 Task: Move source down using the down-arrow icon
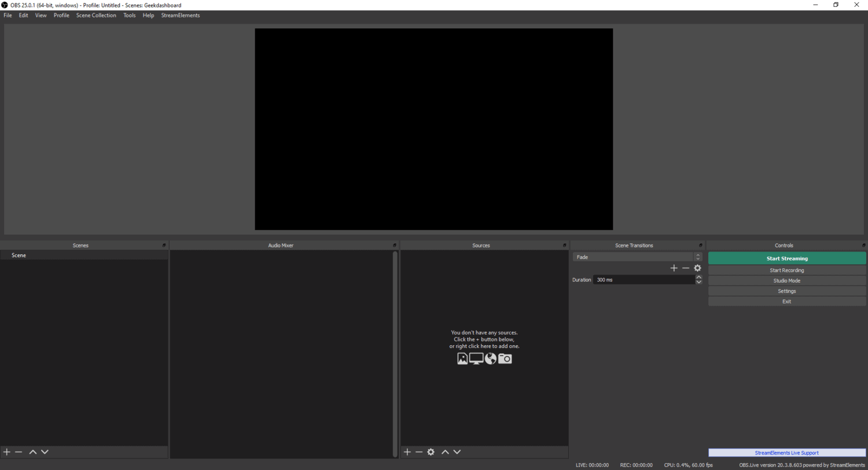tap(457, 452)
